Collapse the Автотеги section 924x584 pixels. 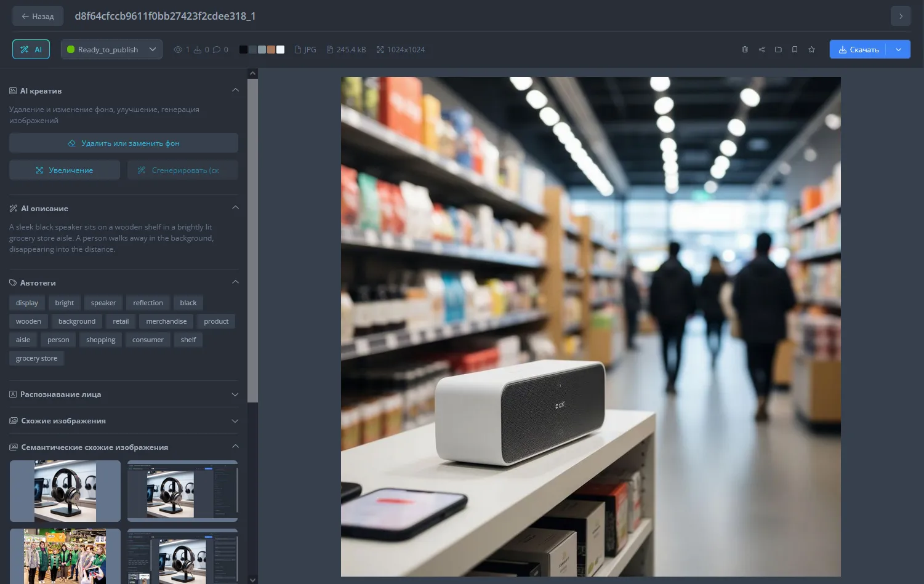[x=235, y=282]
